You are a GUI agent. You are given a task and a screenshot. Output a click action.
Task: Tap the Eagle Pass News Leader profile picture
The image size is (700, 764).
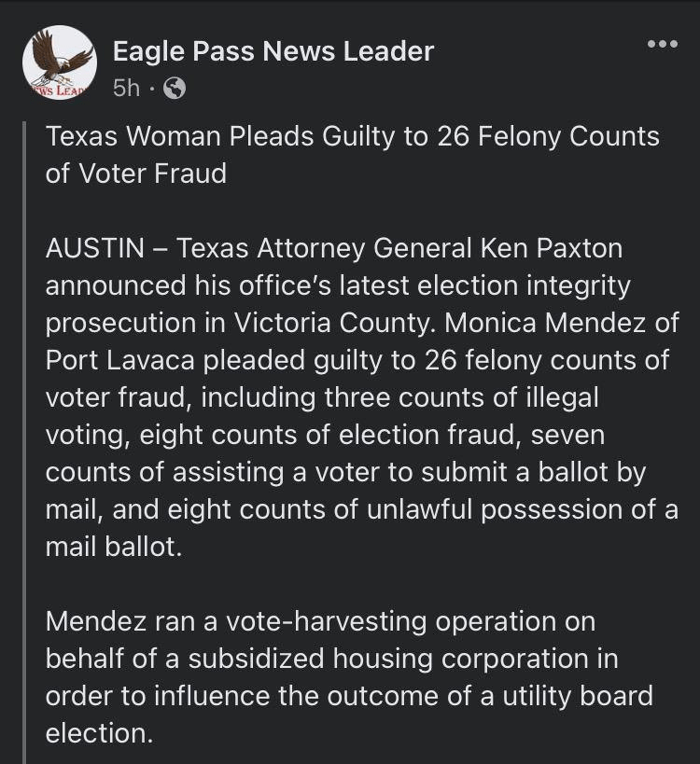60,63
